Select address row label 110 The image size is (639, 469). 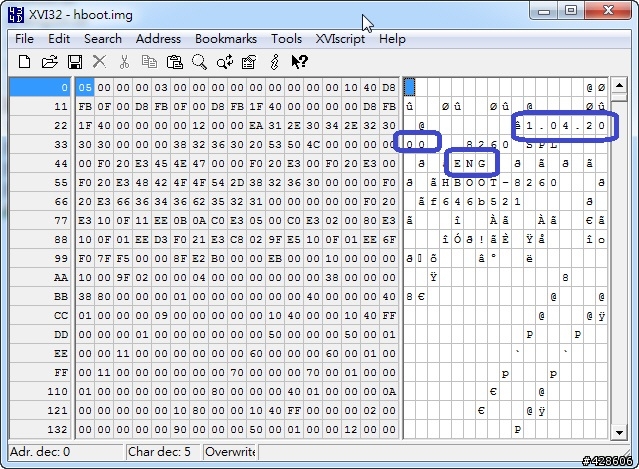[x=40, y=392]
